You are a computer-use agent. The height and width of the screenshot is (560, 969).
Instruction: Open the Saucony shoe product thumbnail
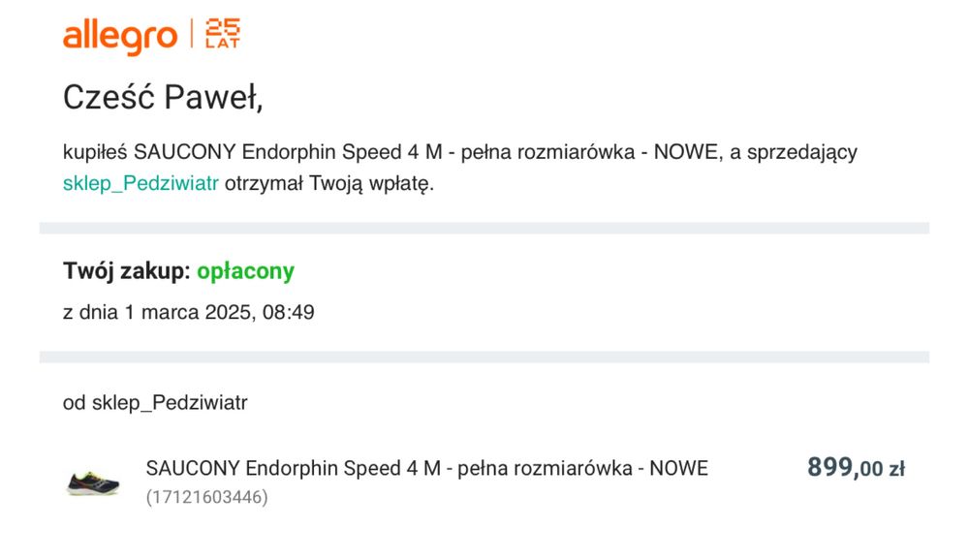click(93, 482)
